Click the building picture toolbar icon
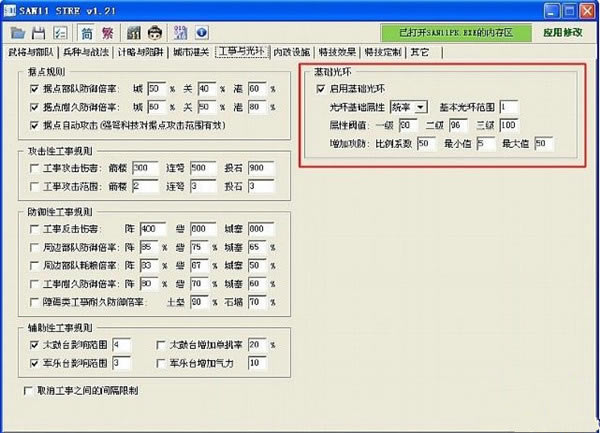Image resolution: width=600 pixels, height=433 pixels. [133, 33]
